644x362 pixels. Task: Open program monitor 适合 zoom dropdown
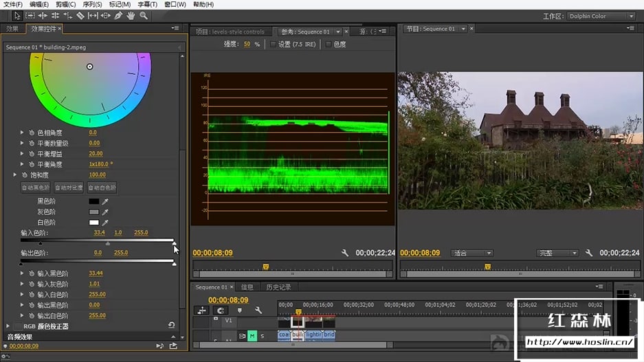(471, 253)
